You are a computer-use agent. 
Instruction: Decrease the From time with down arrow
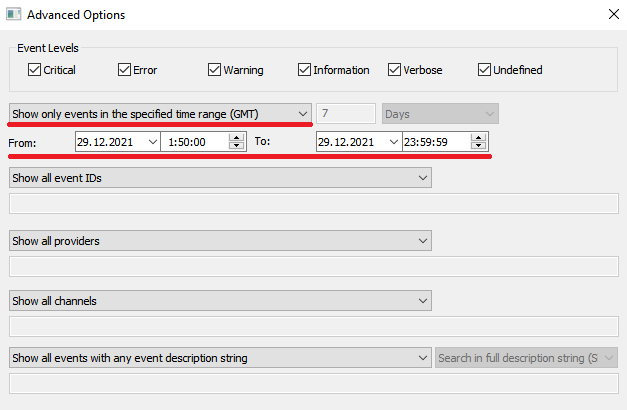(236, 147)
